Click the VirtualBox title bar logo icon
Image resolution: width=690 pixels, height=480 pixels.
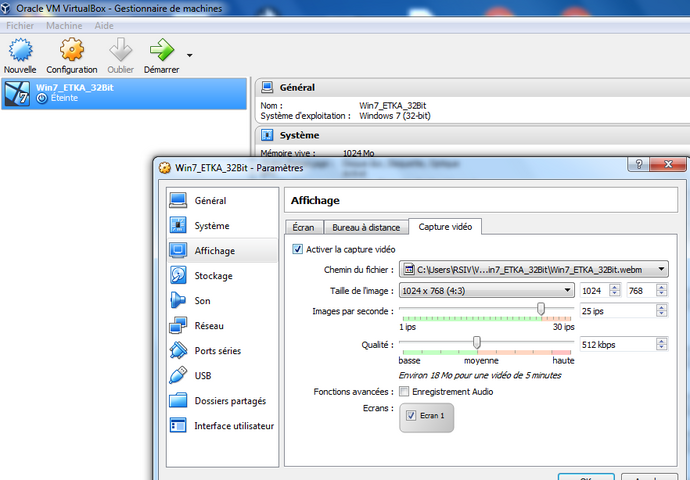tap(5, 8)
